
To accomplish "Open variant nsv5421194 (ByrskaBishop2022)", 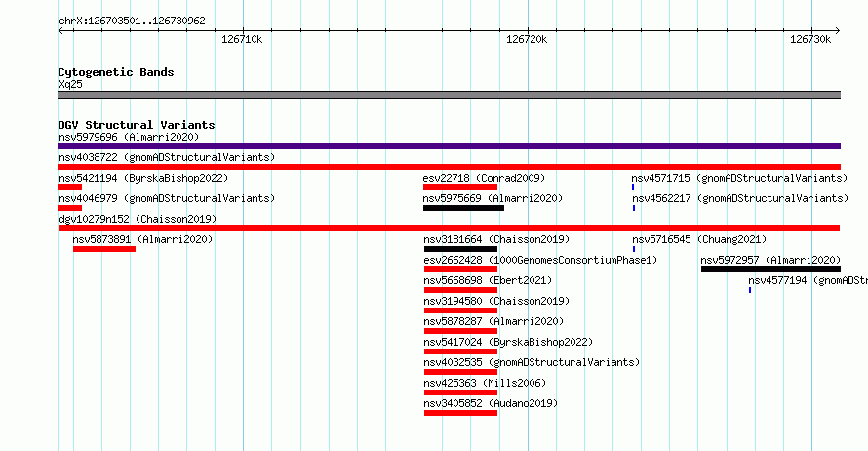I will pos(143,178).
